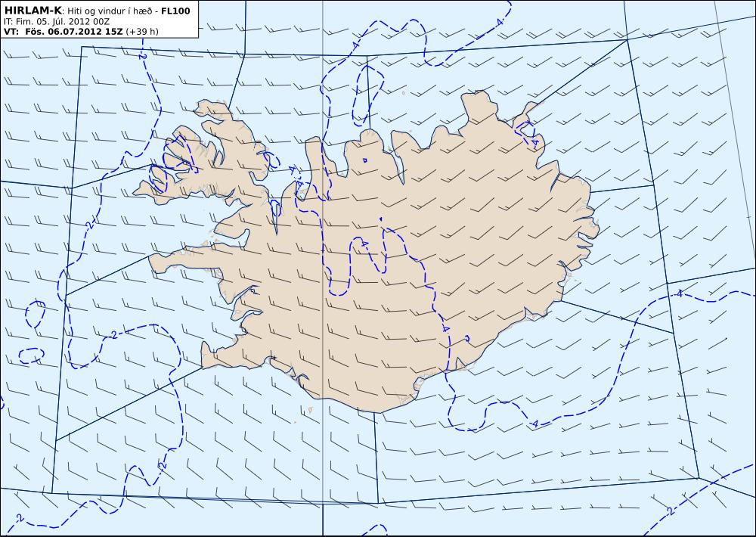Click the HIRLAM-K model title
The height and width of the screenshot is (537, 756).
33,11
